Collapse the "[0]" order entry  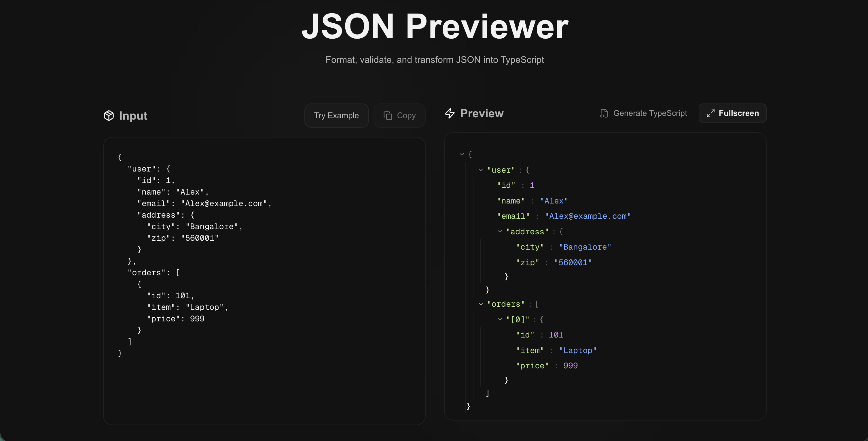point(499,319)
